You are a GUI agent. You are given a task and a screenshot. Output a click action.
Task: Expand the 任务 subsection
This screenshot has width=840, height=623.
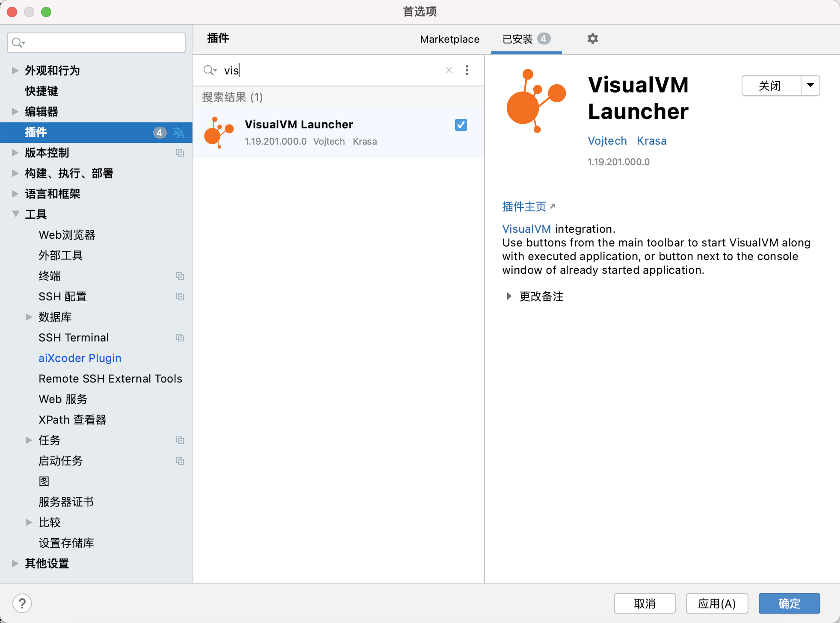point(29,440)
